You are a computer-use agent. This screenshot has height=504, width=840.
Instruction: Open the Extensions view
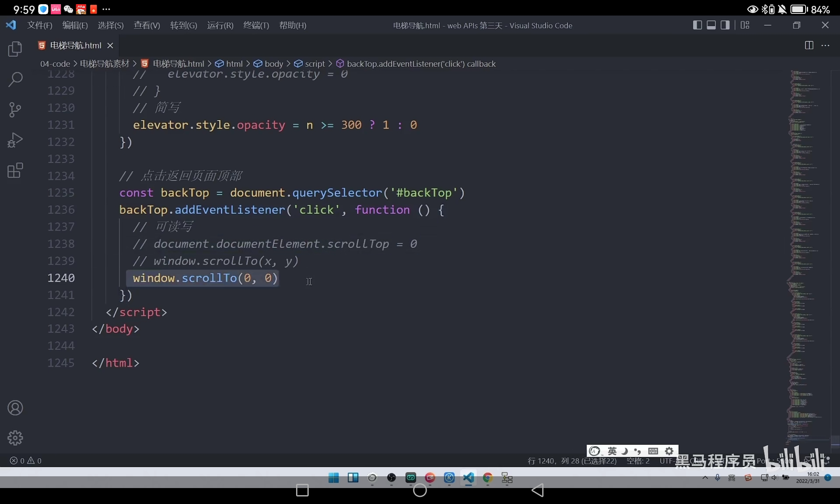click(15, 170)
